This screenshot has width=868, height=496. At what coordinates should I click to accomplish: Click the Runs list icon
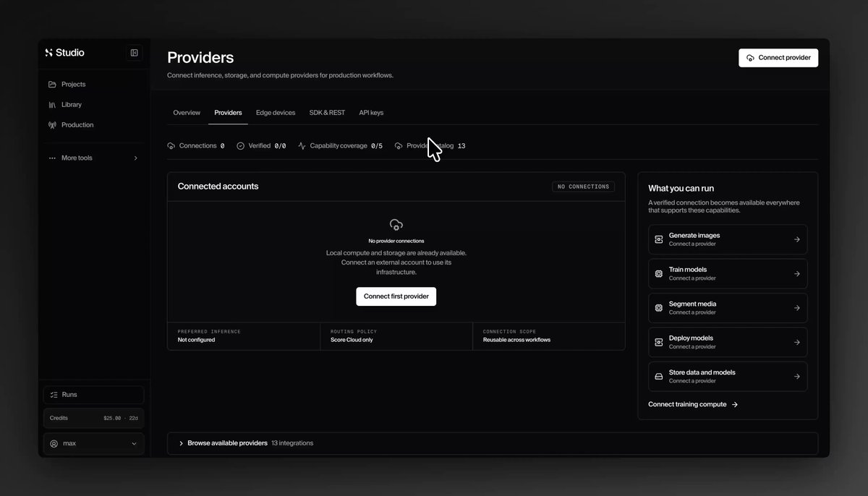pos(54,395)
